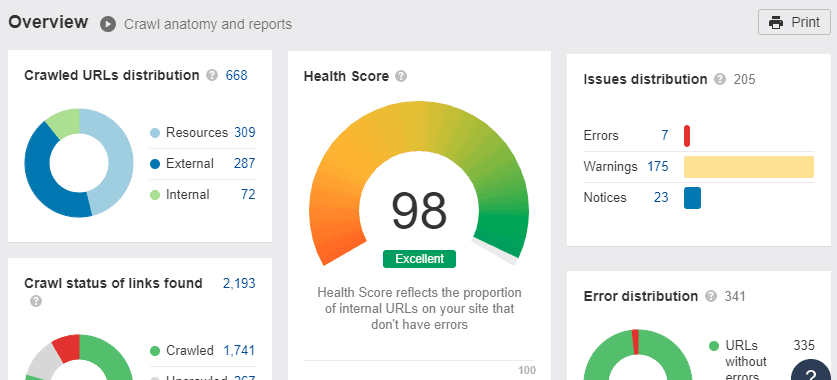This screenshot has width=837, height=380.
Task: Click the Resources legend dot
Action: point(155,133)
